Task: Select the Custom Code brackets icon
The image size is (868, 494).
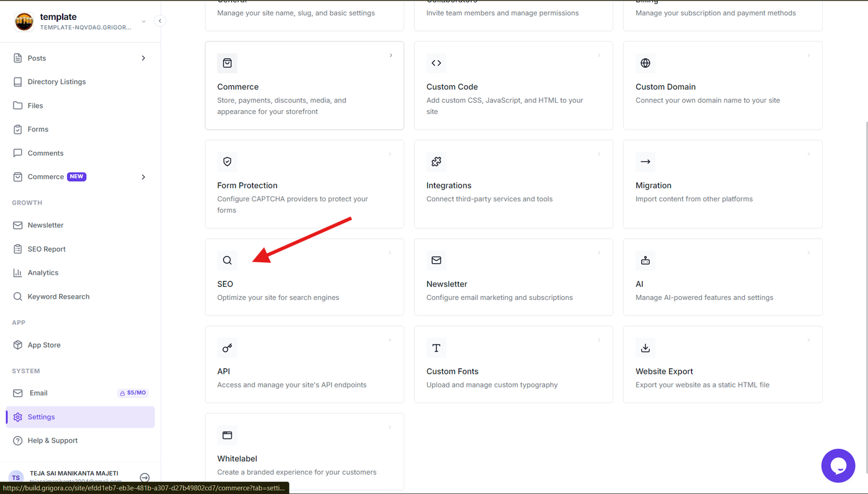Action: tap(436, 63)
